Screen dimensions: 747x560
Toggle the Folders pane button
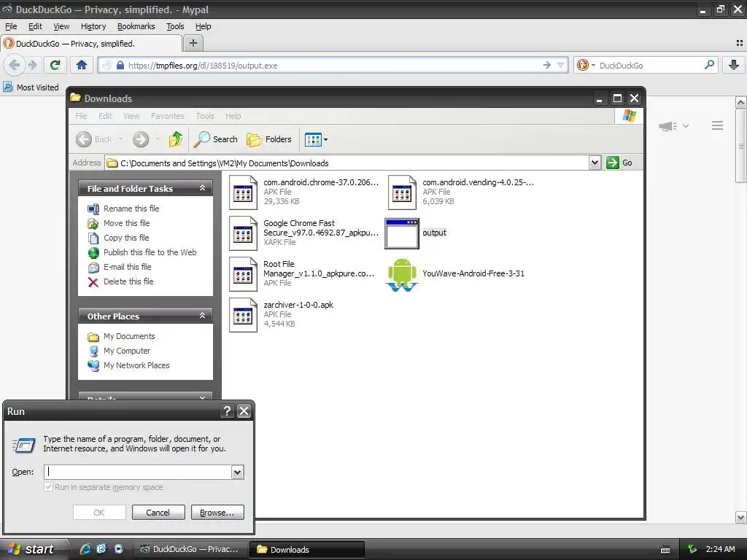(x=269, y=139)
